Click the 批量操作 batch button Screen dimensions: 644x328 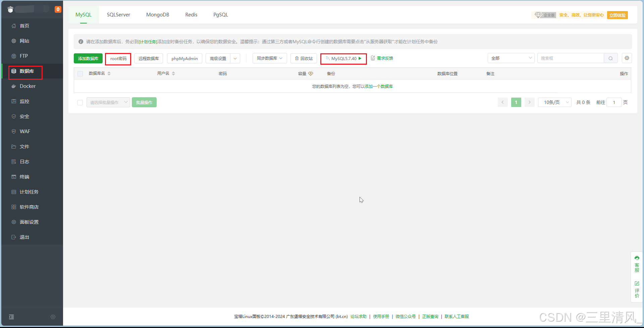144,102
